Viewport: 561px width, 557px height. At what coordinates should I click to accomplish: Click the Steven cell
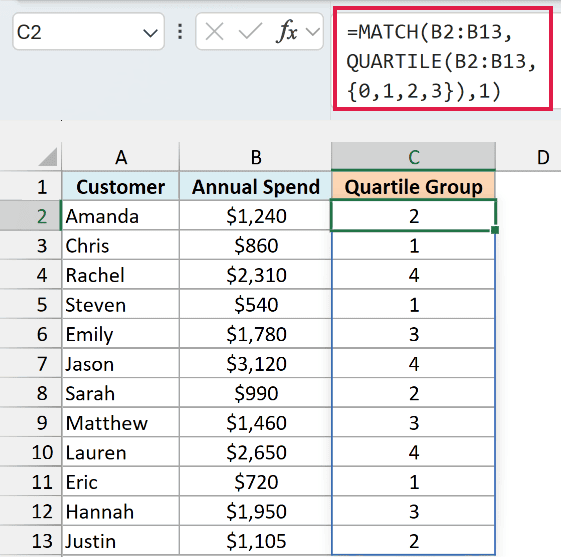pos(121,304)
